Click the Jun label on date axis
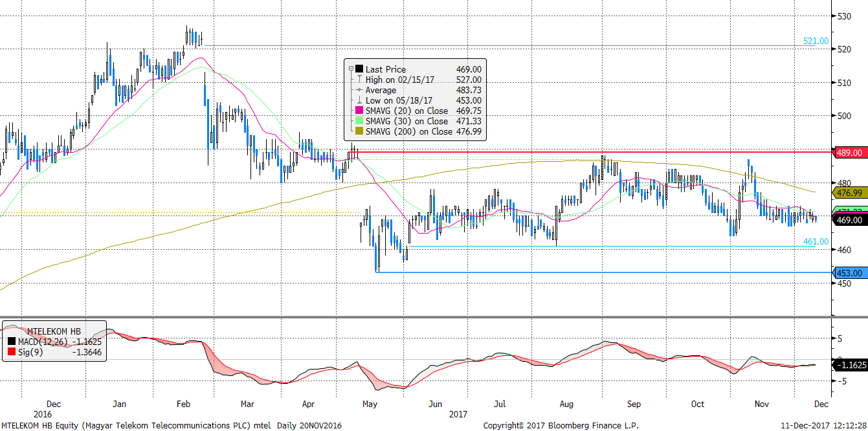This screenshot has height=431, width=868. pos(435,404)
